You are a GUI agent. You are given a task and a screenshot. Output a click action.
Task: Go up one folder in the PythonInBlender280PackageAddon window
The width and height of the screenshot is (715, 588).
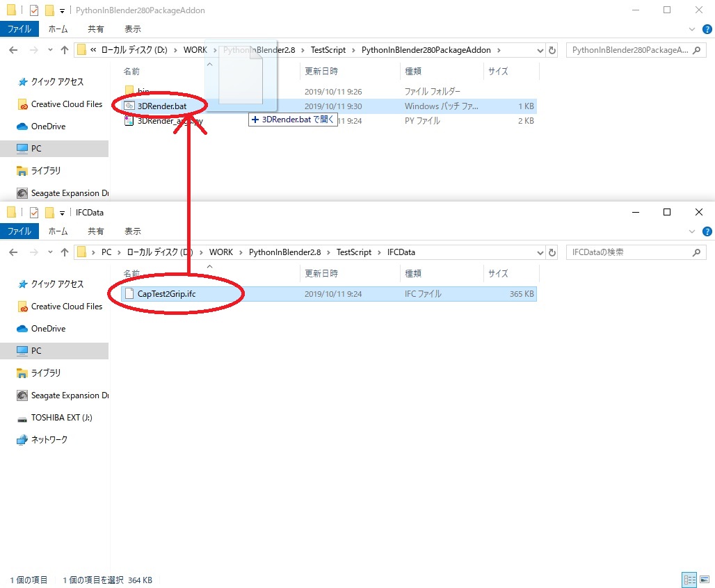[x=64, y=50]
